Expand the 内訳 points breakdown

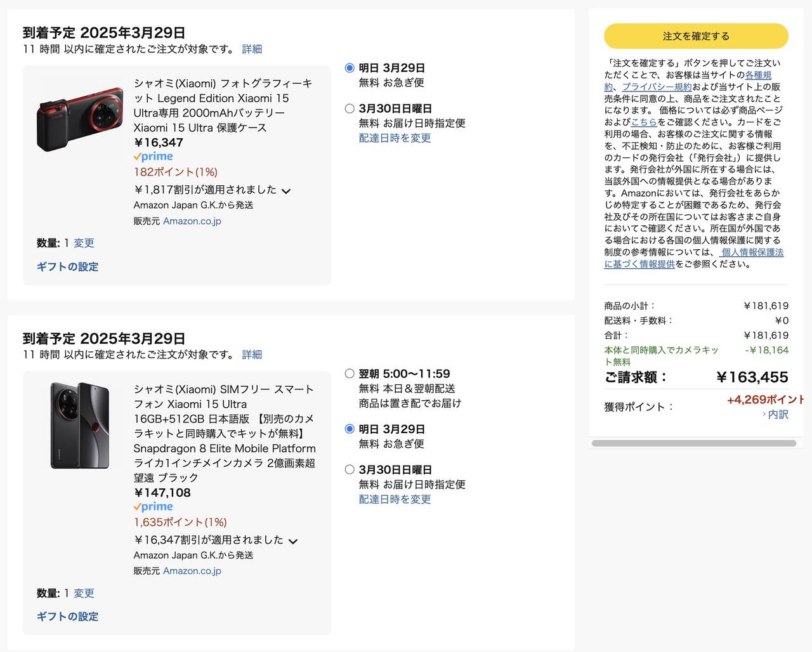pos(777,414)
